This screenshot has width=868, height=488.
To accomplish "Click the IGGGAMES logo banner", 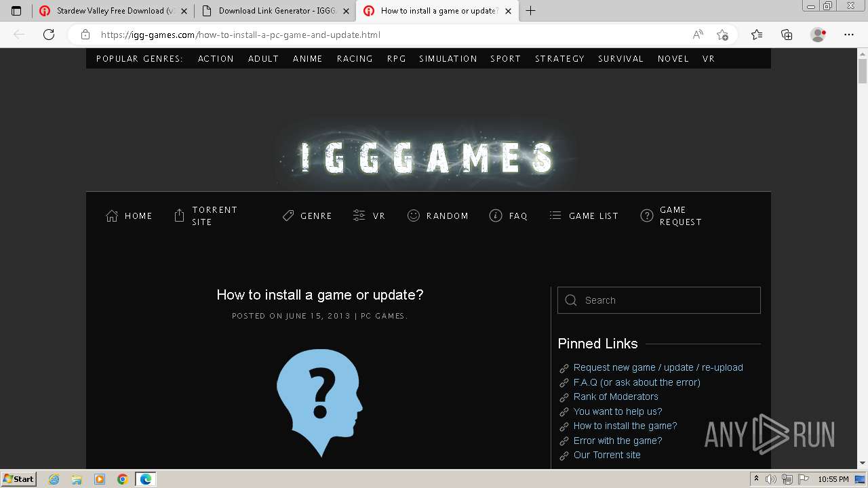I will (x=427, y=157).
